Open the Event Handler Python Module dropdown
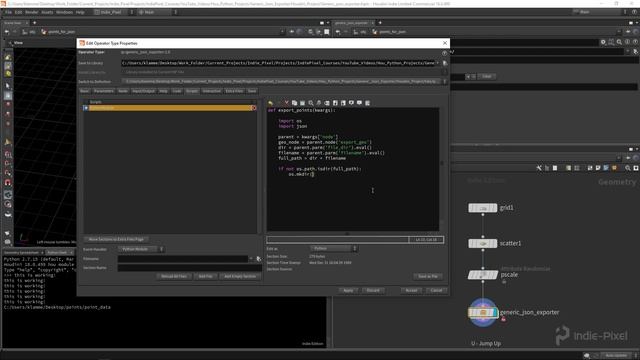640x360 pixels. click(140, 249)
